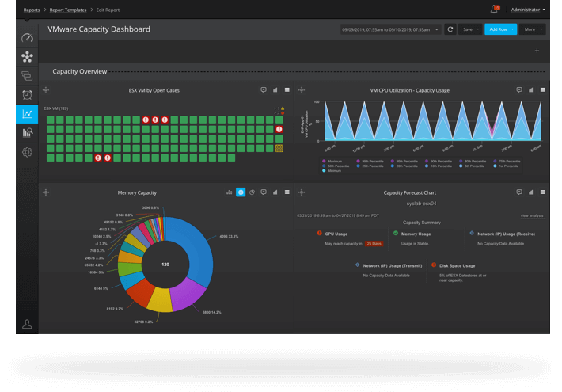The height and width of the screenshot is (392, 562).
Task: Click move handle of ESX VM by Open Cases
Action: coord(46,90)
